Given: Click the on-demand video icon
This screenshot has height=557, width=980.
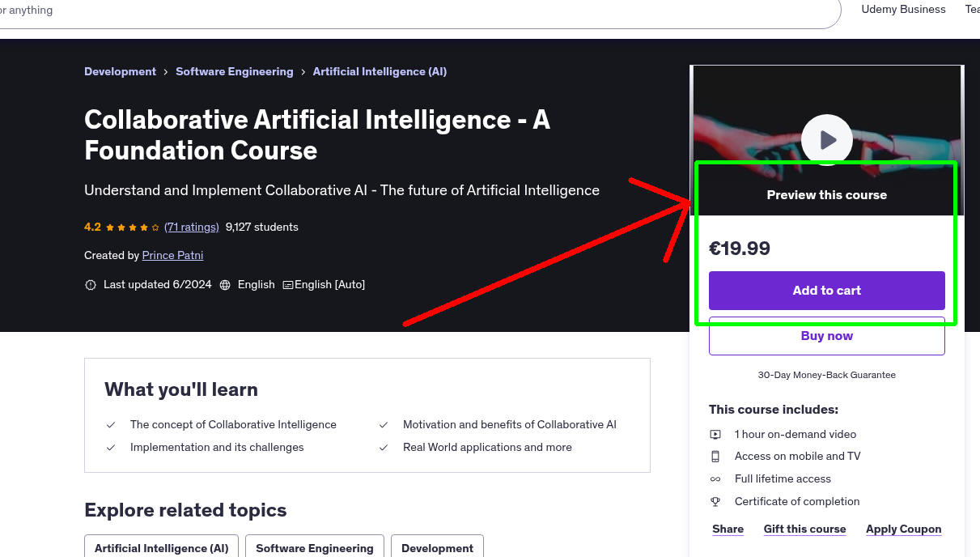Looking at the screenshot, I should pyautogui.click(x=715, y=434).
